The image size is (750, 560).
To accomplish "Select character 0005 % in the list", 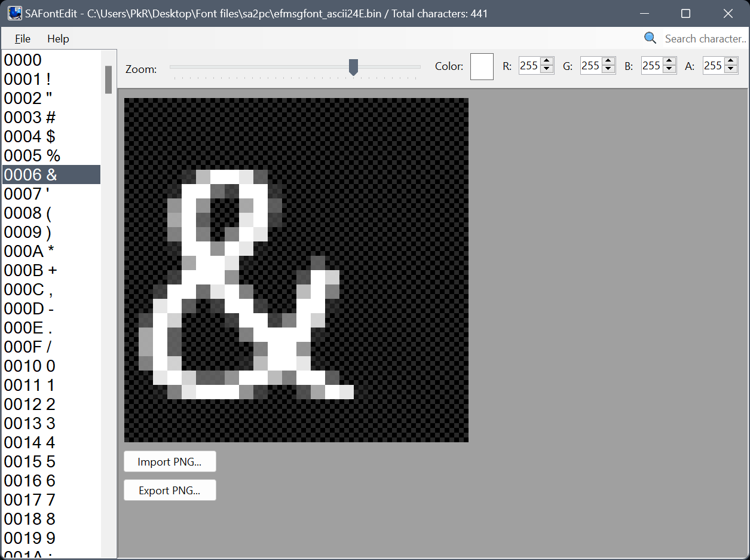I will [x=32, y=156].
